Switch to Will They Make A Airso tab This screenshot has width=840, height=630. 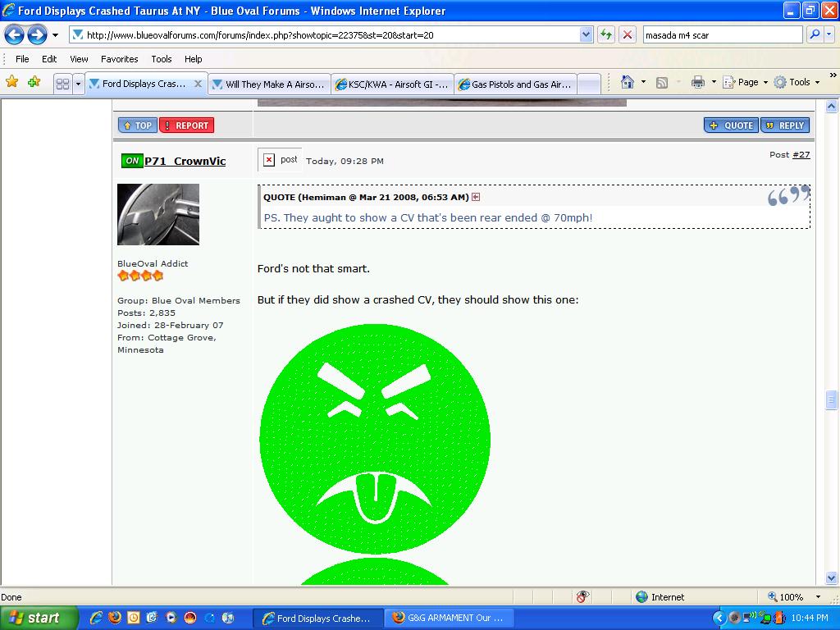[269, 84]
